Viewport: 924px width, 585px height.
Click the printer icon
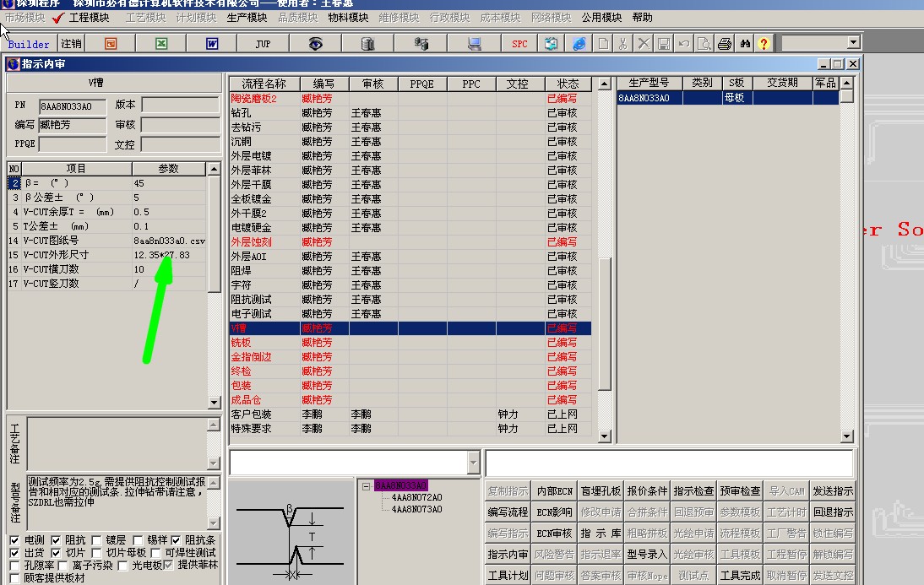[724, 44]
